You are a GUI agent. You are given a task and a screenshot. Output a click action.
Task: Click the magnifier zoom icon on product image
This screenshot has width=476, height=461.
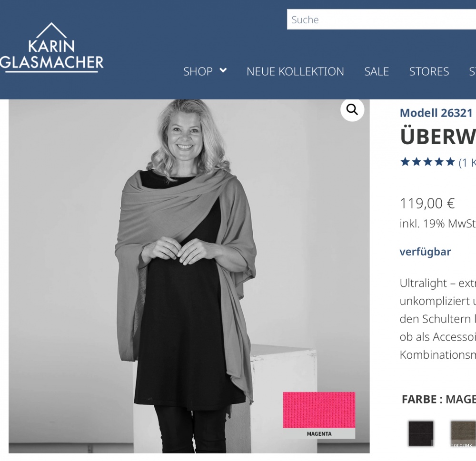[x=352, y=109]
